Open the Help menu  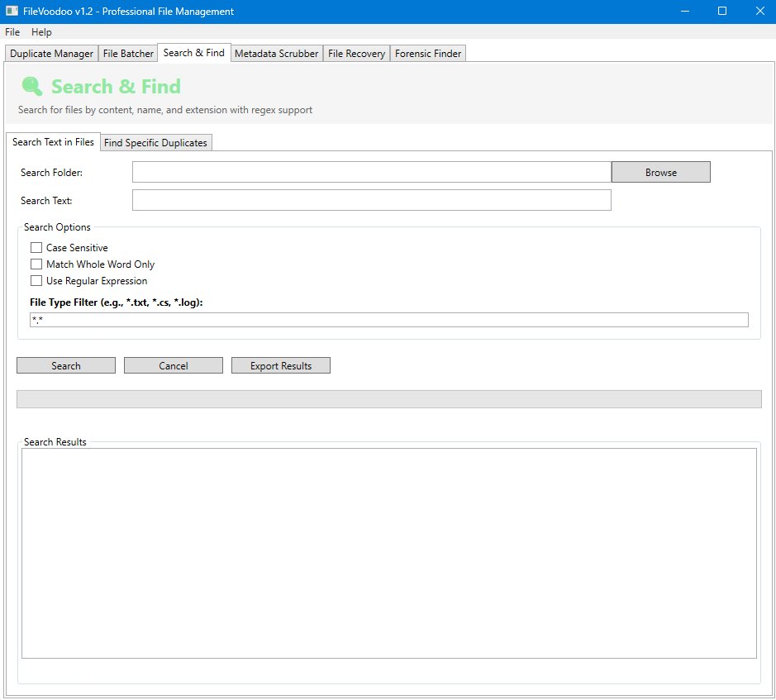(41, 32)
